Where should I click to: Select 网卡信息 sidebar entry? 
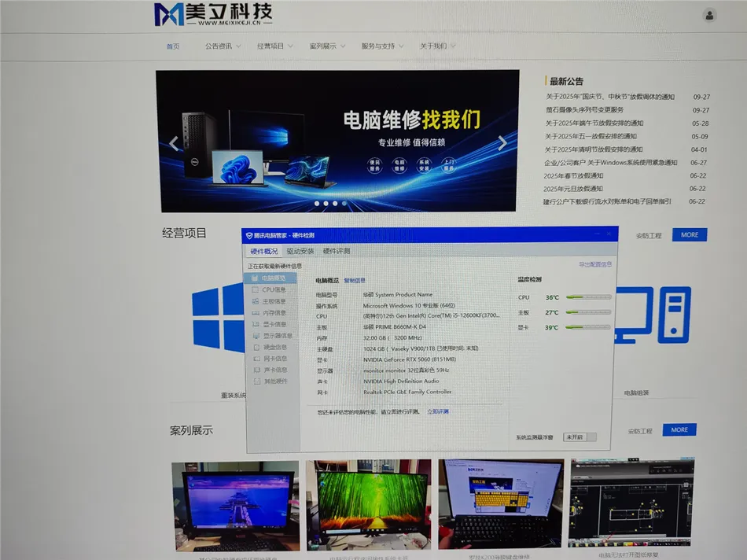coord(273,359)
